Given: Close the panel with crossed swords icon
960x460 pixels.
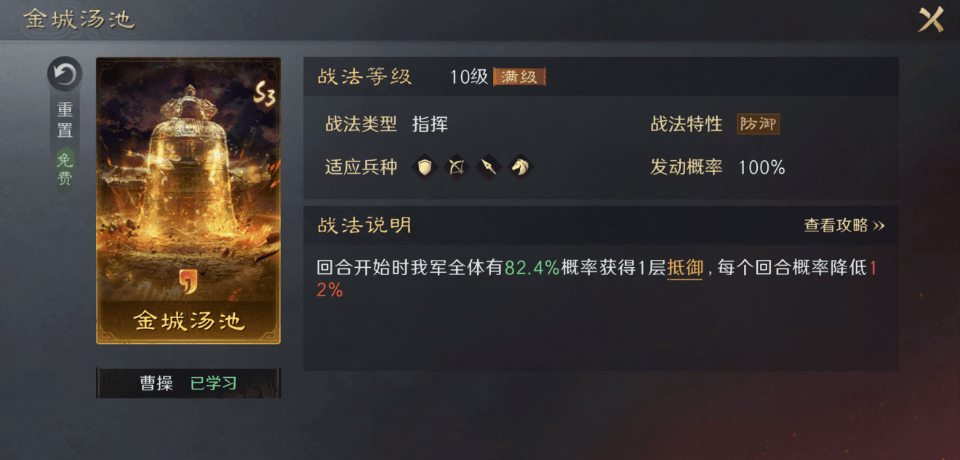Looking at the screenshot, I should click(930, 20).
